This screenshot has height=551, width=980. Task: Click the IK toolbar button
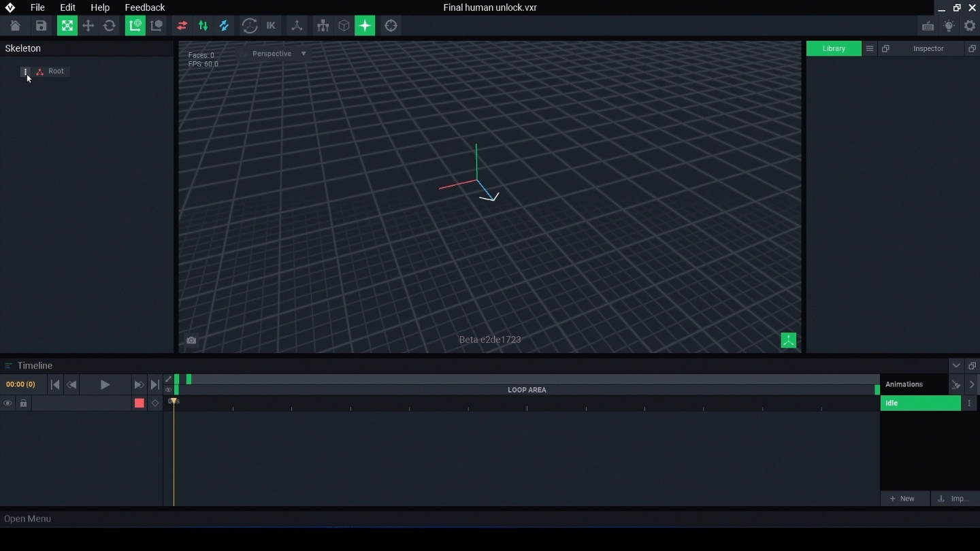pos(271,26)
